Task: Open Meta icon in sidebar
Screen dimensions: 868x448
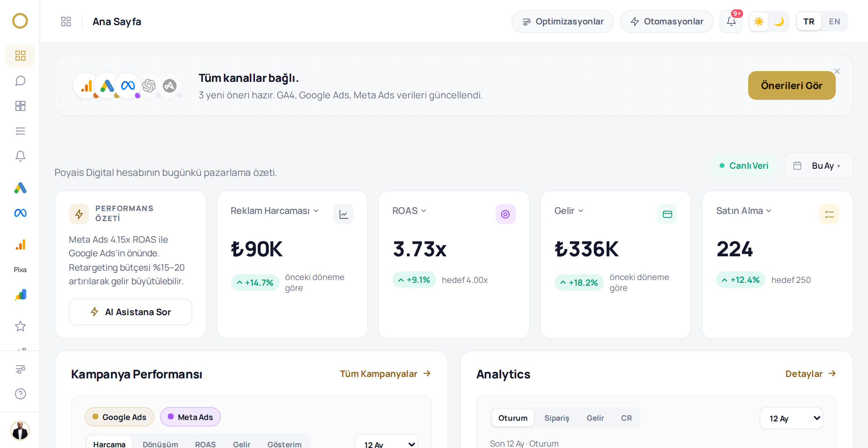Action: click(20, 213)
